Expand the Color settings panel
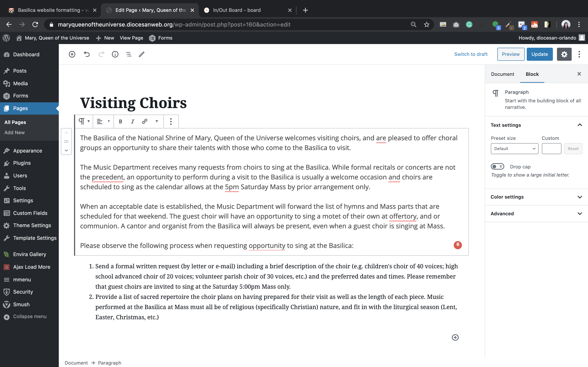The height and width of the screenshot is (367, 588). click(x=536, y=197)
